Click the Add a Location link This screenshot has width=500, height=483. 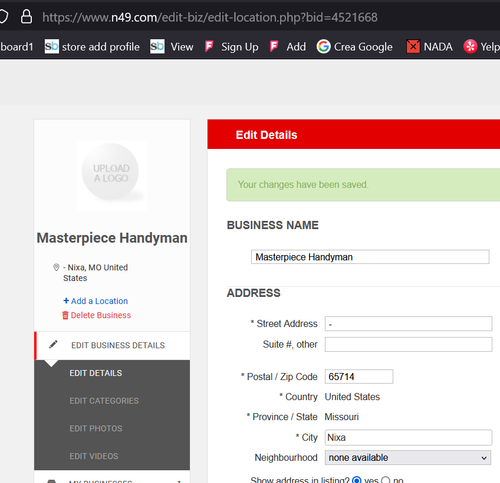click(x=99, y=301)
